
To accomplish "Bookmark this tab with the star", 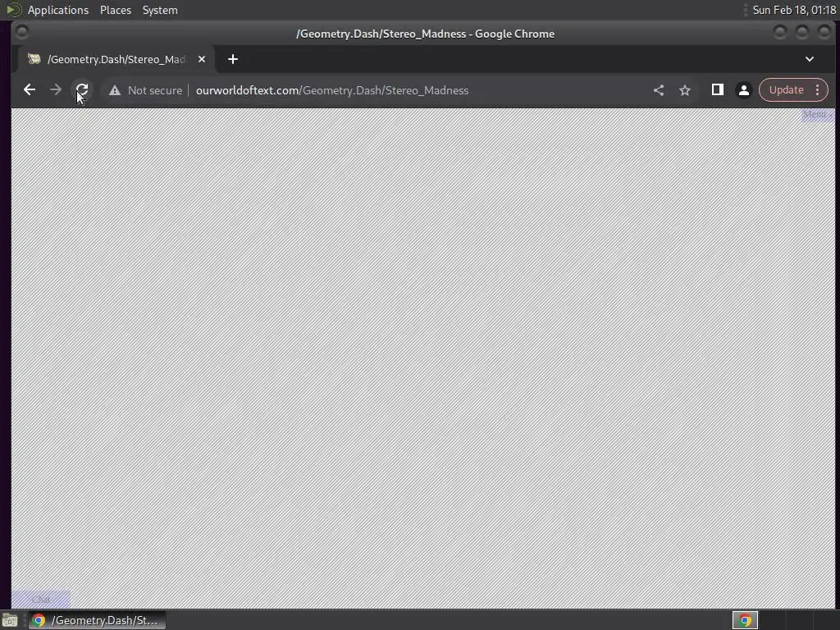I will pyautogui.click(x=685, y=90).
